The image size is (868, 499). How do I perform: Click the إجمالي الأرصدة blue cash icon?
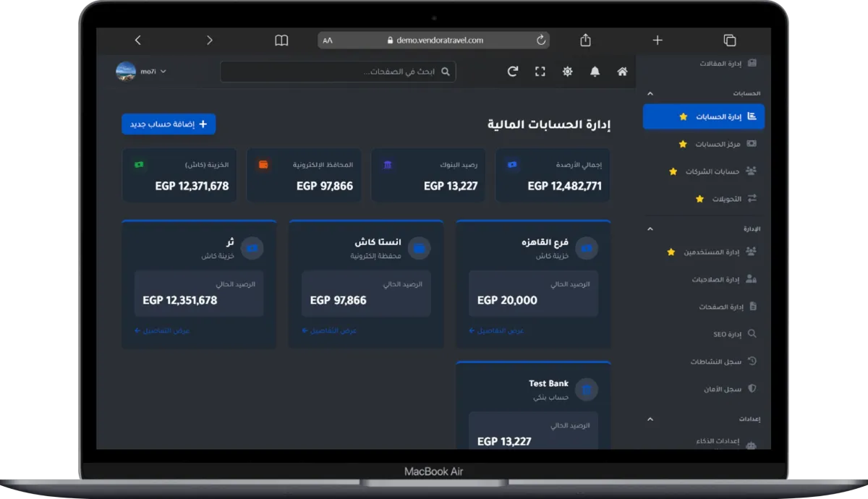[x=513, y=165]
